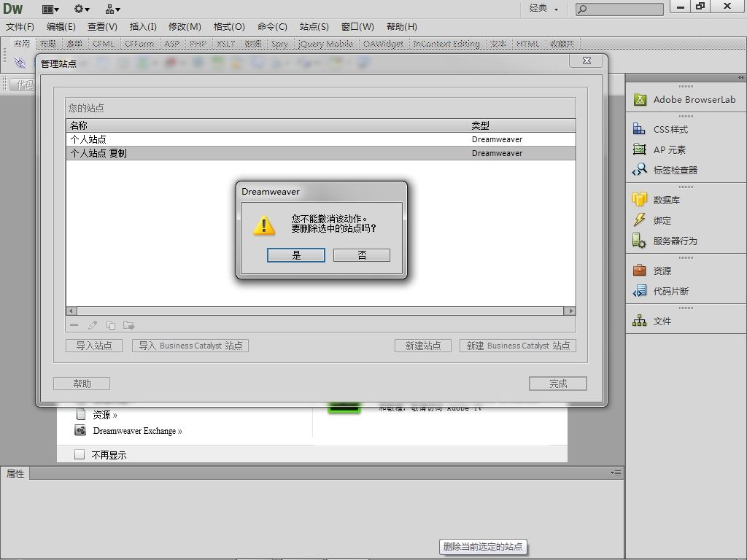
Task: Switch to the CFForm insert tab
Action: pos(139,44)
